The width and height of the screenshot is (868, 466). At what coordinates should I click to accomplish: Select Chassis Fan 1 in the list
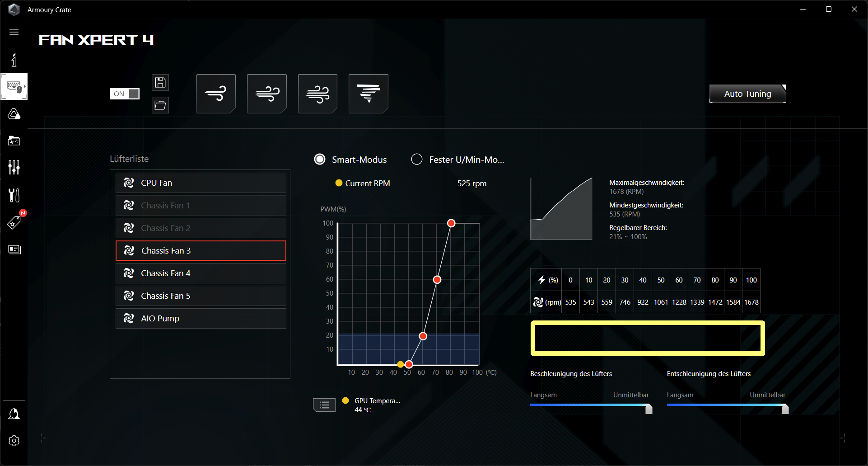coord(201,205)
